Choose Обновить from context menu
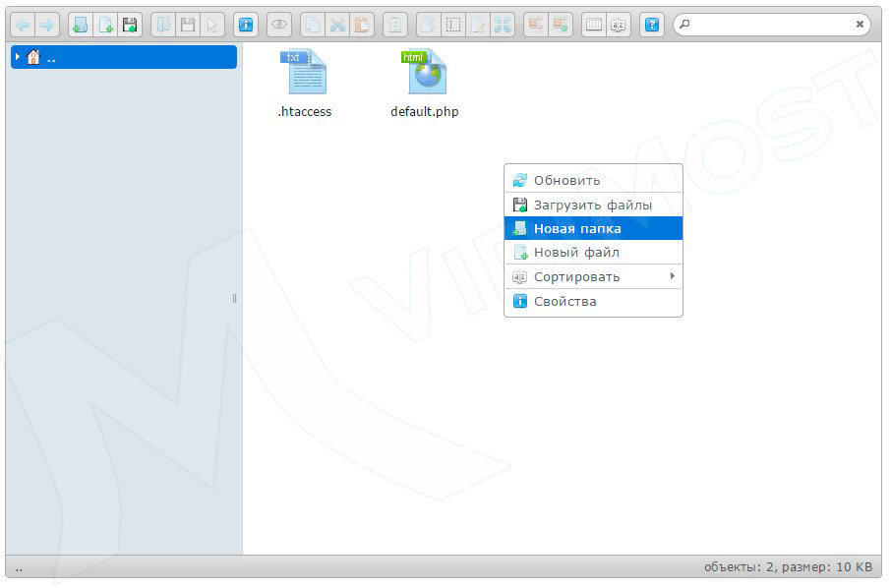 pos(593,180)
